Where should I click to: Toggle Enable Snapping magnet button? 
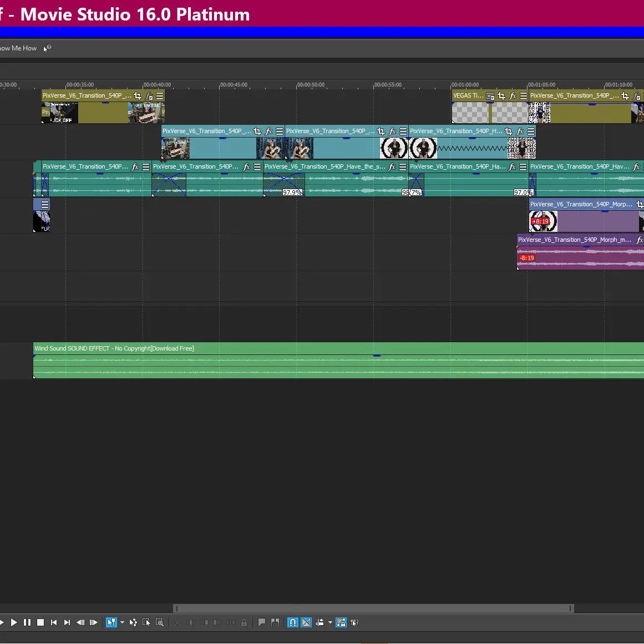293,622
